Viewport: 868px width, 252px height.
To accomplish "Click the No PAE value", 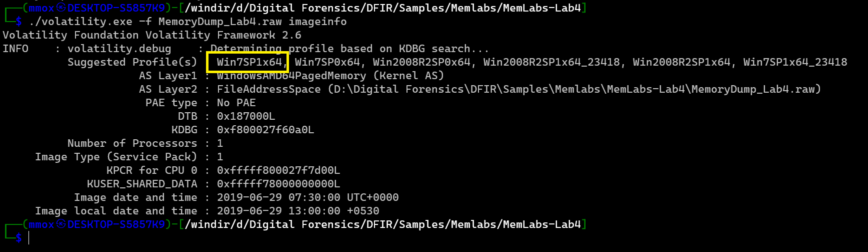I will (x=236, y=103).
